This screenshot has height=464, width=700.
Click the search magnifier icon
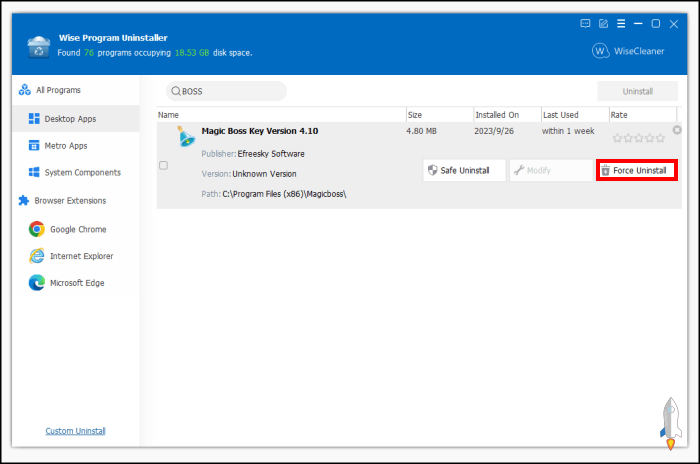tap(176, 91)
